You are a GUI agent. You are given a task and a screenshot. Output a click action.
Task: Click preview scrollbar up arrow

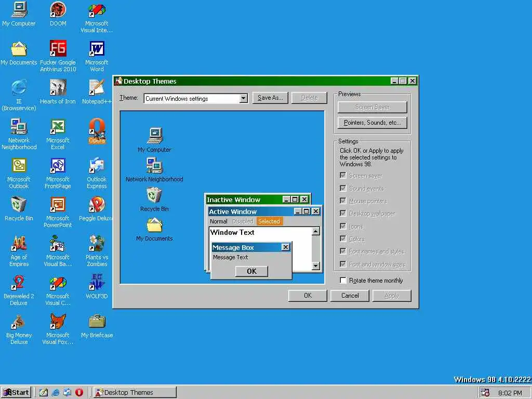click(315, 231)
